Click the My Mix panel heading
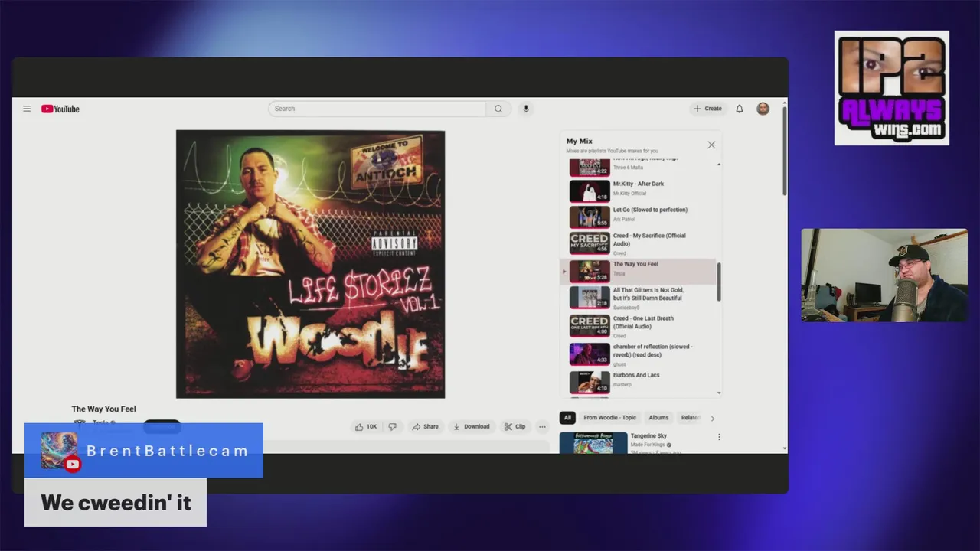Viewport: 980px width, 551px height. click(580, 141)
